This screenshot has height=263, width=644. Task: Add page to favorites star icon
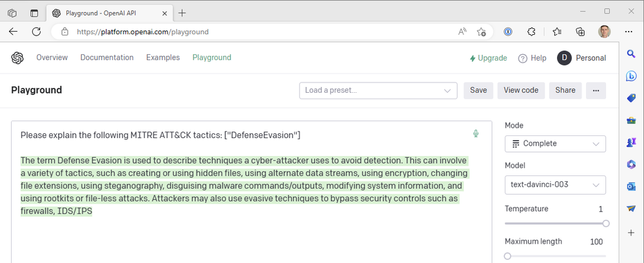click(481, 32)
